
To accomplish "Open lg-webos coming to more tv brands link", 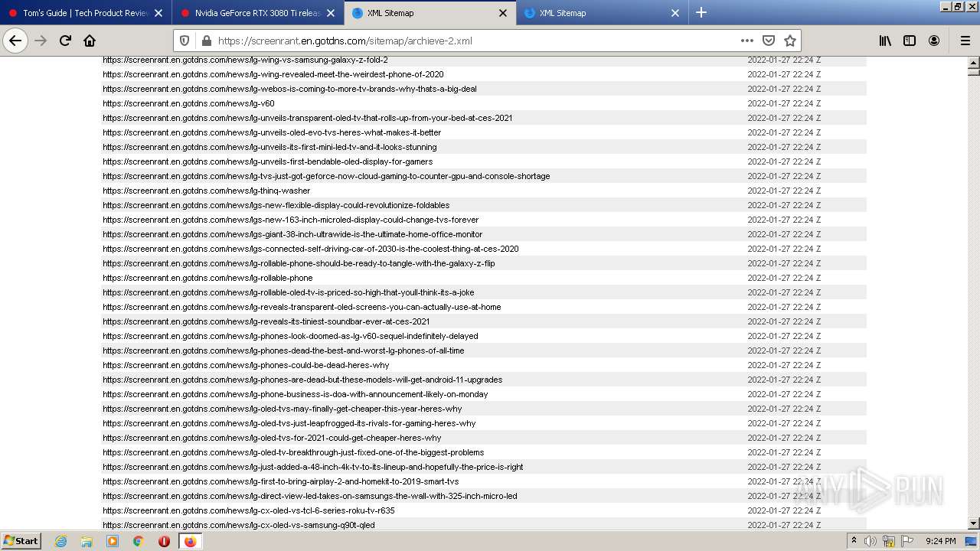I will coord(289,89).
